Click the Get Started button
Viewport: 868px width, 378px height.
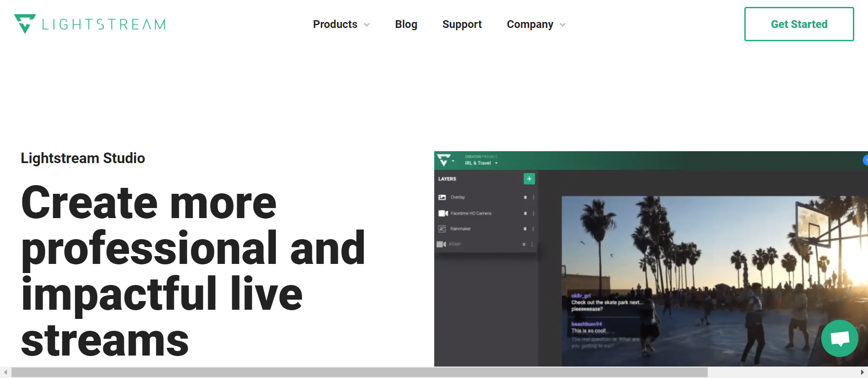tap(799, 24)
